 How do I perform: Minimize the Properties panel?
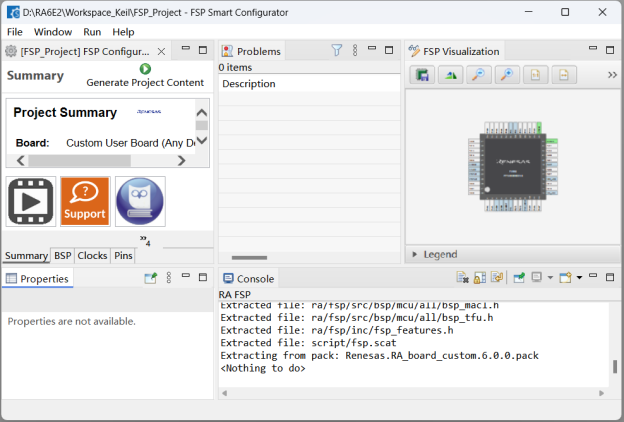pyautogui.click(x=186, y=275)
